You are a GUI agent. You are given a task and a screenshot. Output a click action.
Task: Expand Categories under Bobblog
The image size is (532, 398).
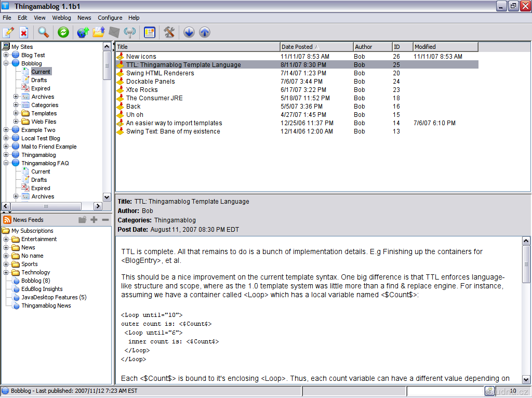pyautogui.click(x=16, y=105)
